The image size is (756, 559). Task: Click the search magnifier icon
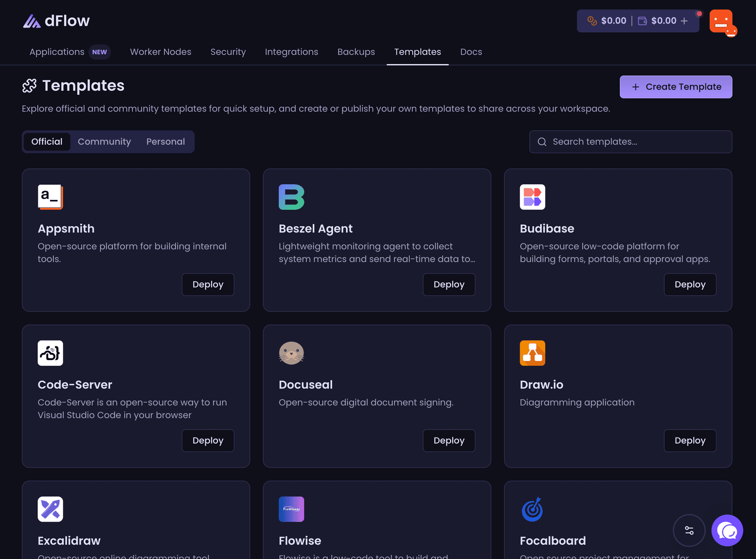coord(542,142)
